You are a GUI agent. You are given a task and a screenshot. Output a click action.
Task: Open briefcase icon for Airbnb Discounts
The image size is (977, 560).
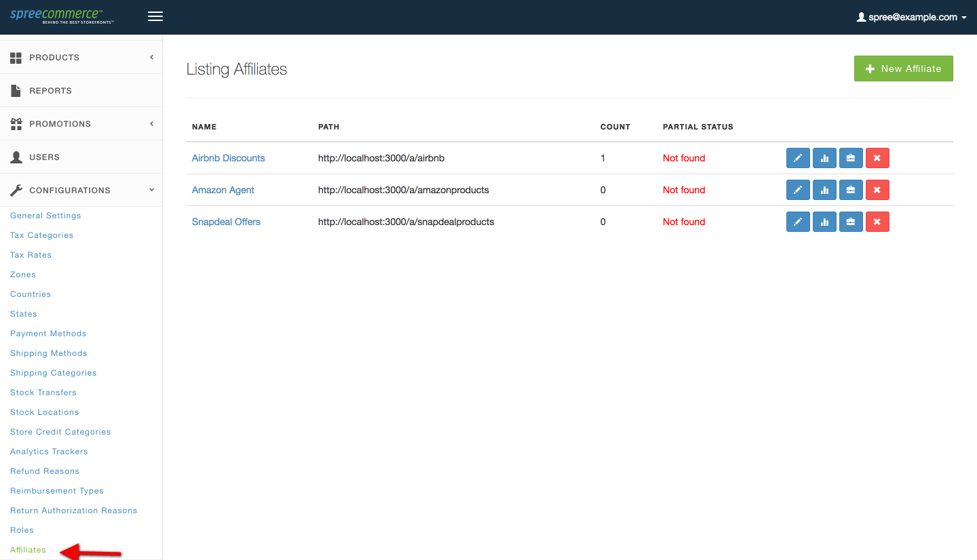(851, 158)
